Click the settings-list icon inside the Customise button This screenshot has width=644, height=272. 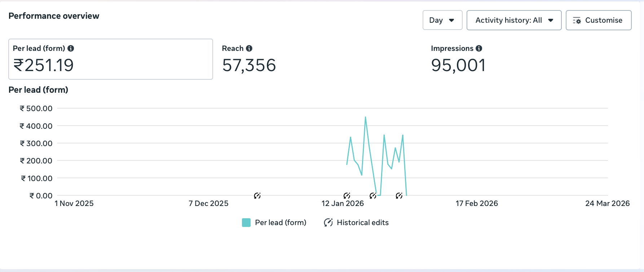[577, 21]
